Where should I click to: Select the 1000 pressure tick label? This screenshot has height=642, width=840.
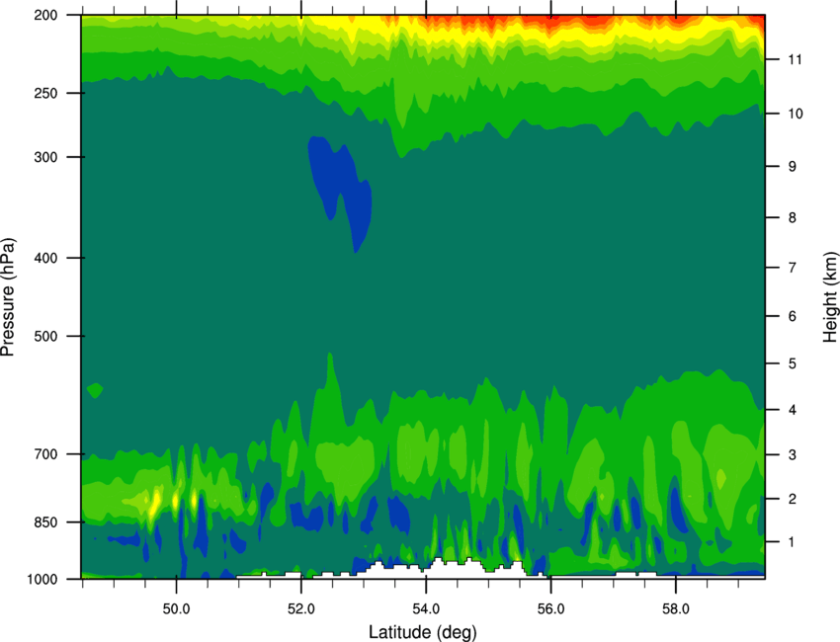pyautogui.click(x=42, y=579)
